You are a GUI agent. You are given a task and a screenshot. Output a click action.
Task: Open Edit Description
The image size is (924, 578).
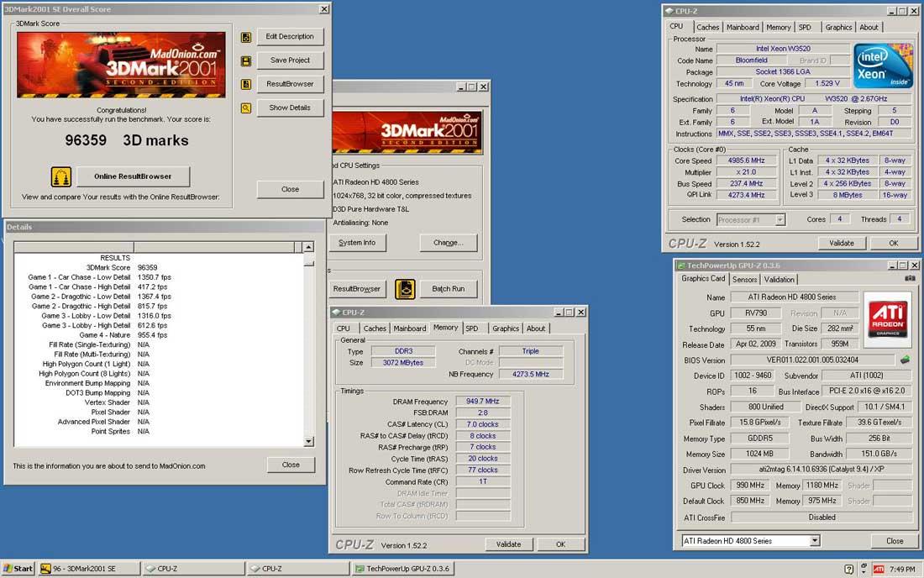[x=290, y=36]
